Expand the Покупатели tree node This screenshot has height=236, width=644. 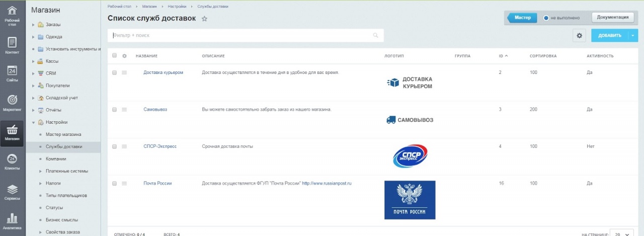pos(33,86)
